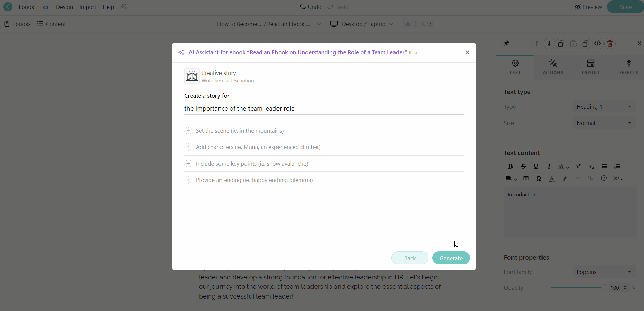Open the omega special characters icon
644x311 pixels.
coord(539,178)
